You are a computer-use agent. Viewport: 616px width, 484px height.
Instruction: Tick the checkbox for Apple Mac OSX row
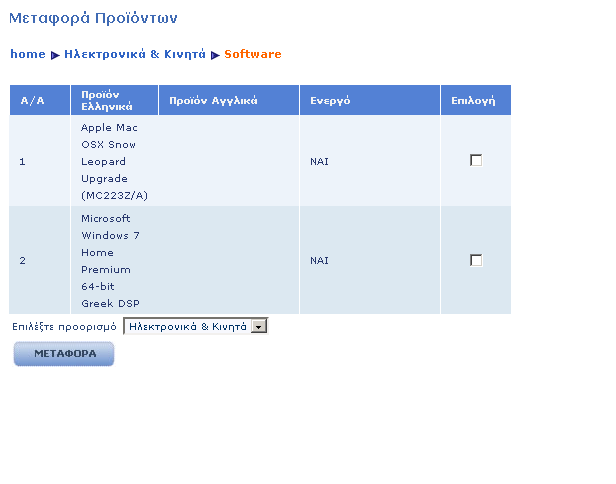pyautogui.click(x=476, y=160)
